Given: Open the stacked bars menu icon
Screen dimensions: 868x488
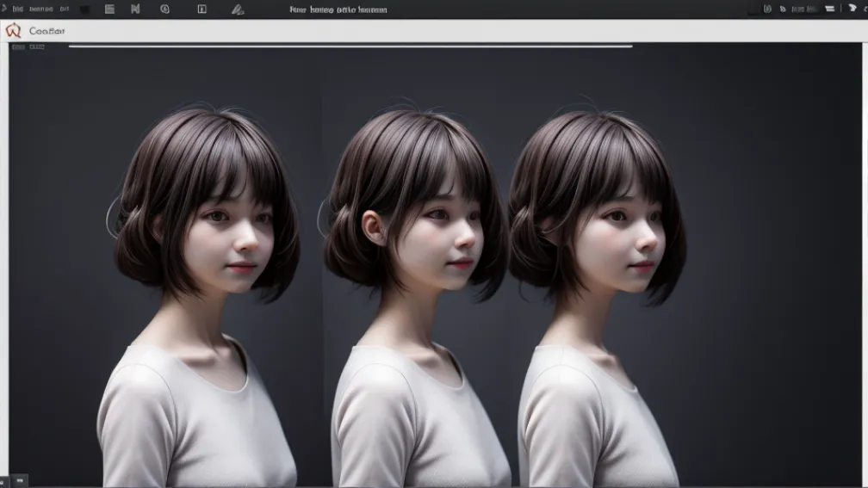Looking at the screenshot, I should pos(830,9).
